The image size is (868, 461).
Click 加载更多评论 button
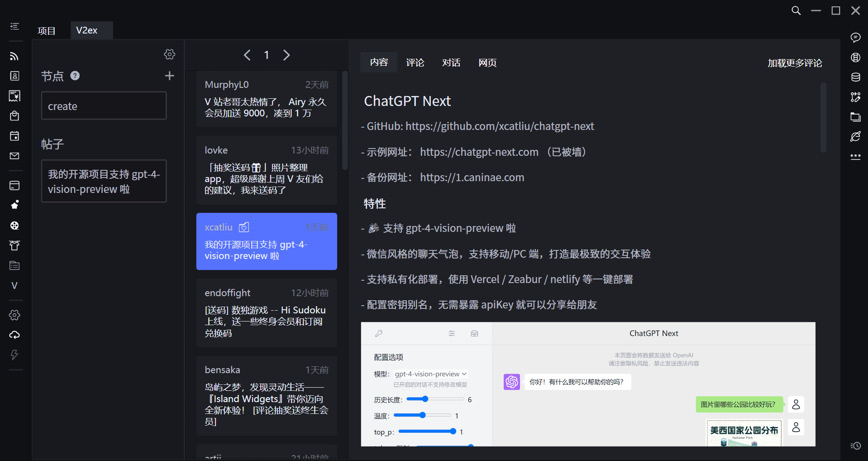795,63
